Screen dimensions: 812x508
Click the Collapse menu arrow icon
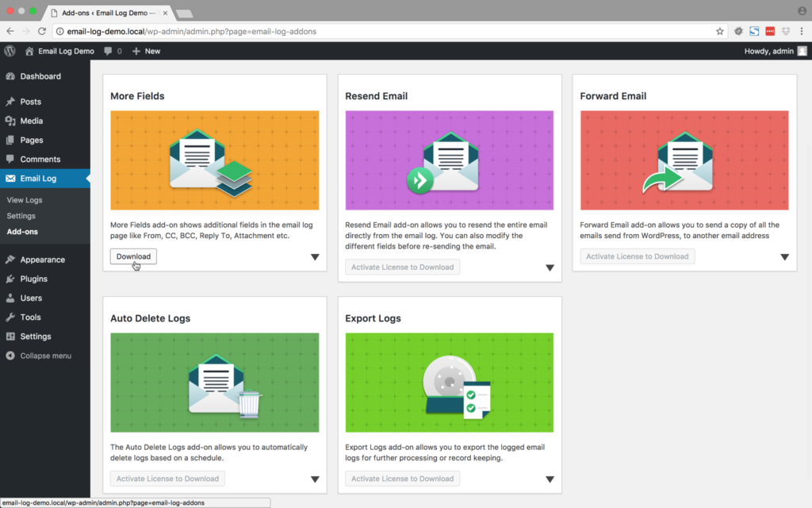(x=10, y=356)
